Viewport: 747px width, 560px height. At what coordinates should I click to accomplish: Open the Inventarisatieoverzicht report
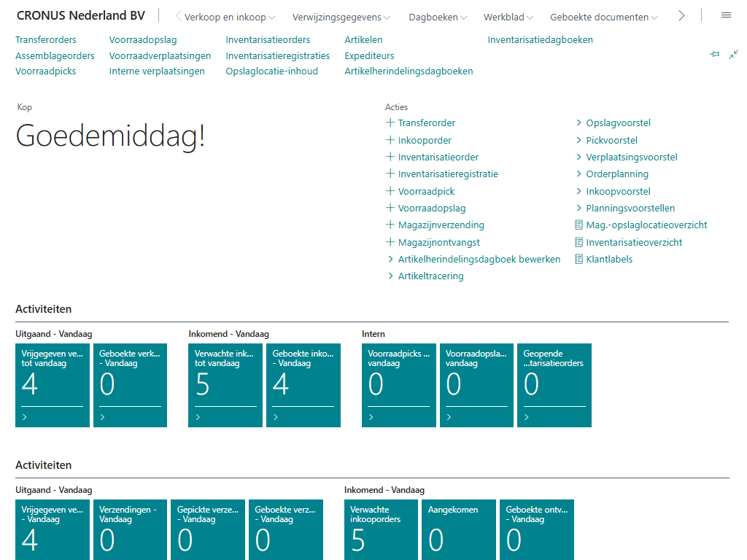pos(634,242)
